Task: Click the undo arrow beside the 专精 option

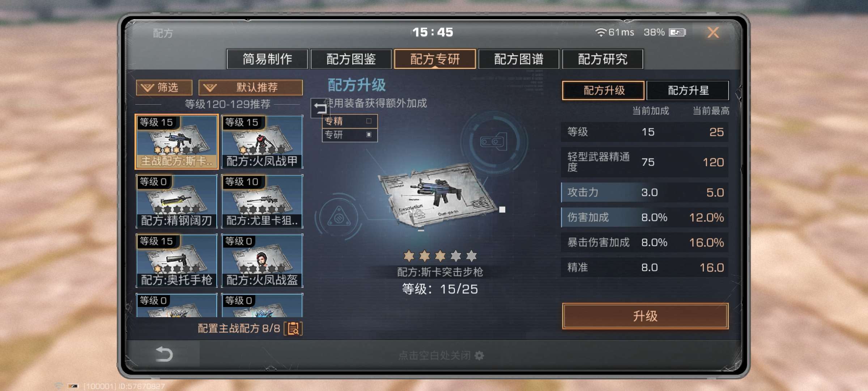Action: click(320, 108)
